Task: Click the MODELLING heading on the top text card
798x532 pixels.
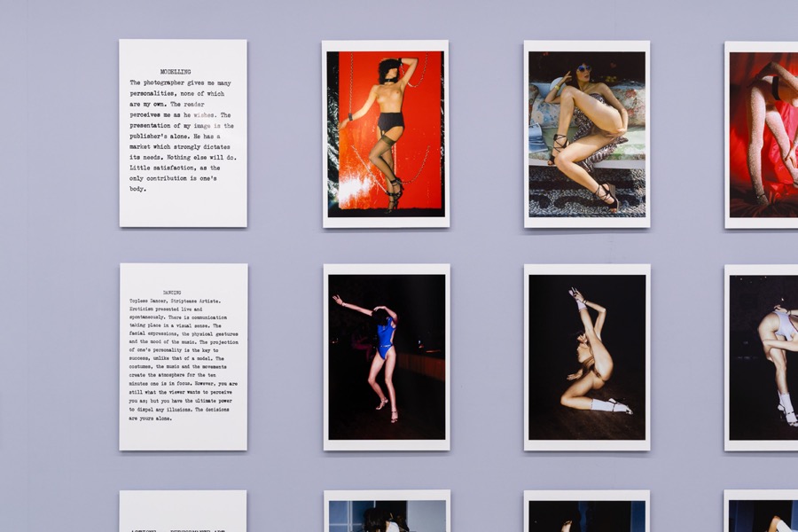Action: 176,72
